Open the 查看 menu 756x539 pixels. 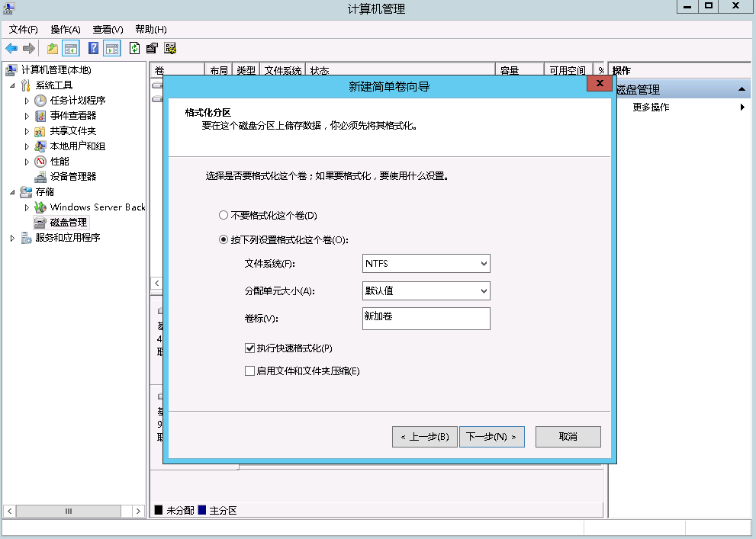pos(107,29)
